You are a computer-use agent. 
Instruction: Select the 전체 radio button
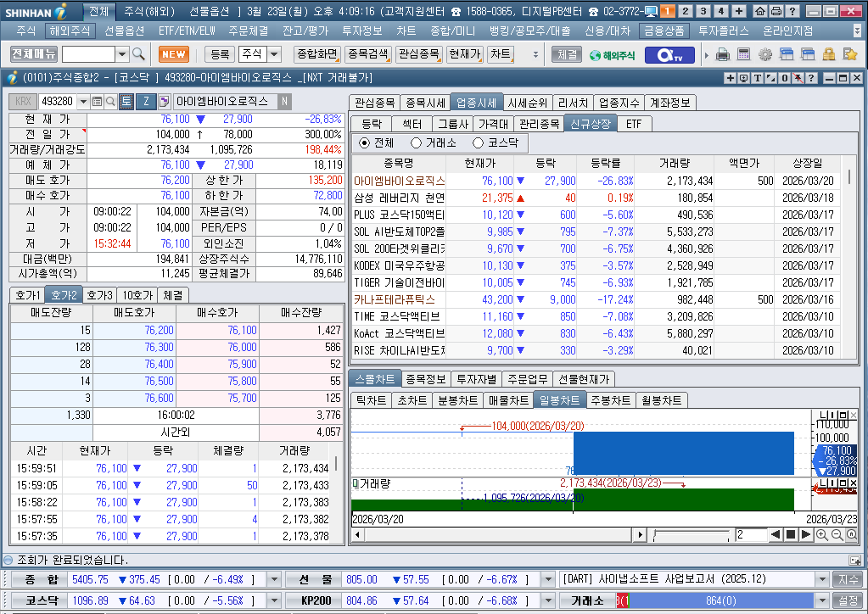(x=364, y=143)
